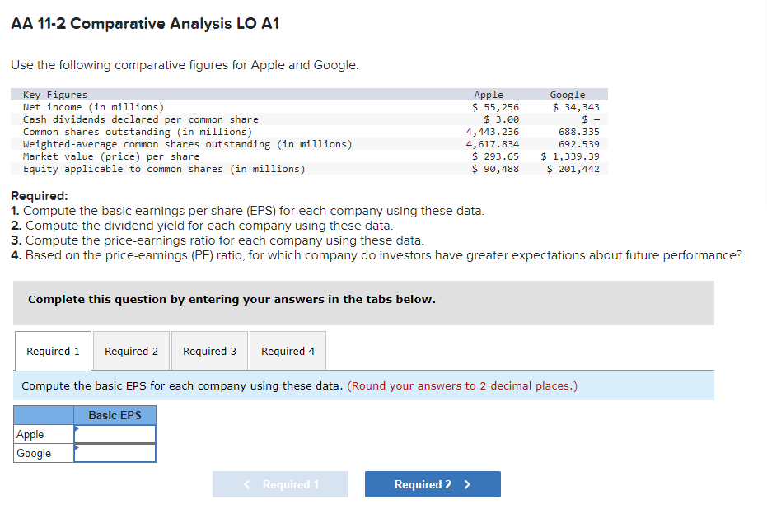Click the Google row label

click(31, 453)
